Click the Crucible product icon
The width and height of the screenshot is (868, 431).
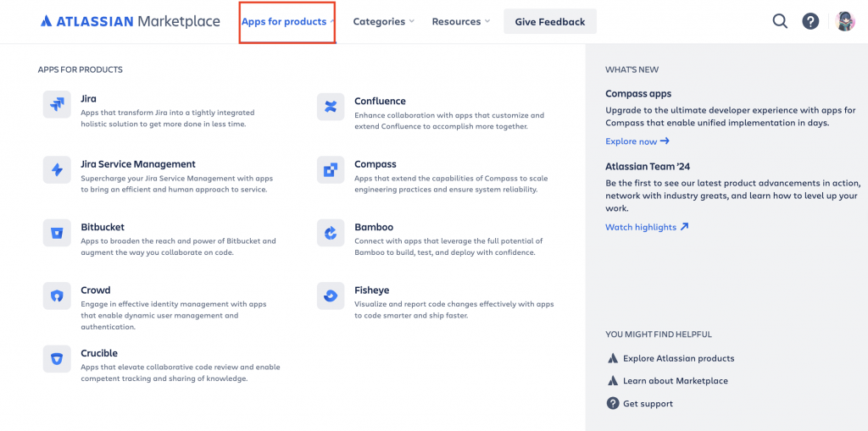click(x=57, y=359)
